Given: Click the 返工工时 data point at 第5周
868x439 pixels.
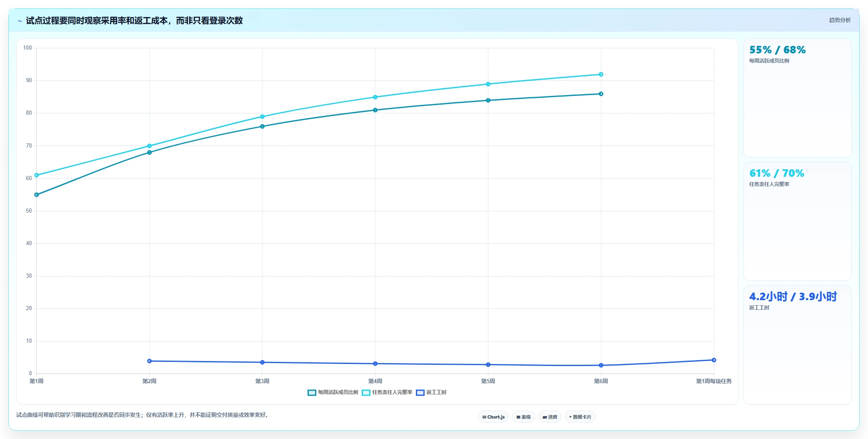Looking at the screenshot, I should (x=488, y=365).
